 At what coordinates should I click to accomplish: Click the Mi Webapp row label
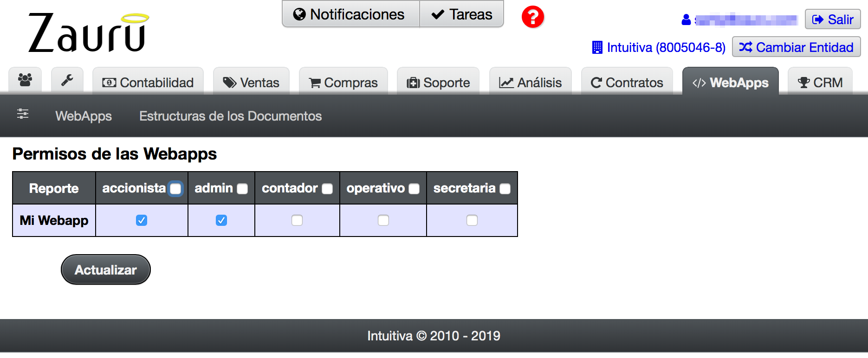(x=54, y=220)
